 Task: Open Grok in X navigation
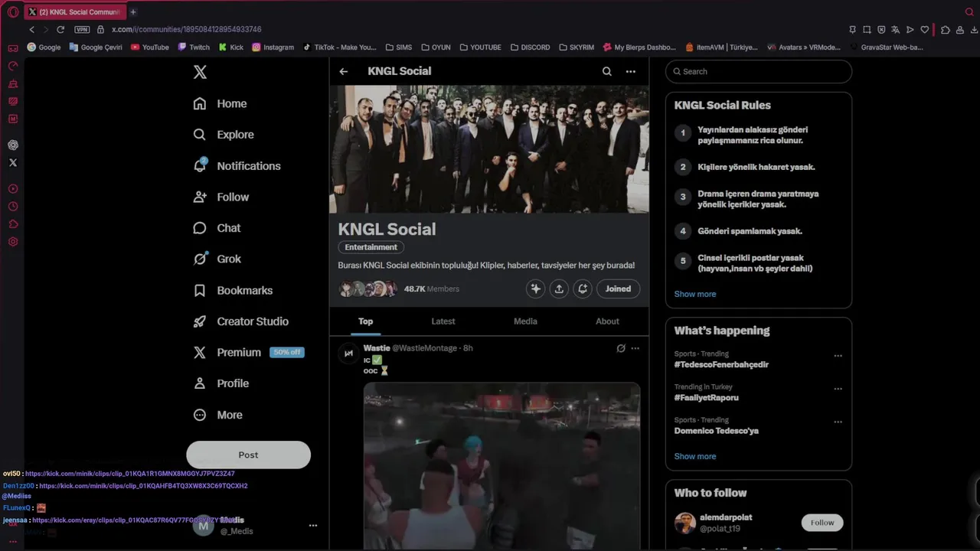pos(217,259)
